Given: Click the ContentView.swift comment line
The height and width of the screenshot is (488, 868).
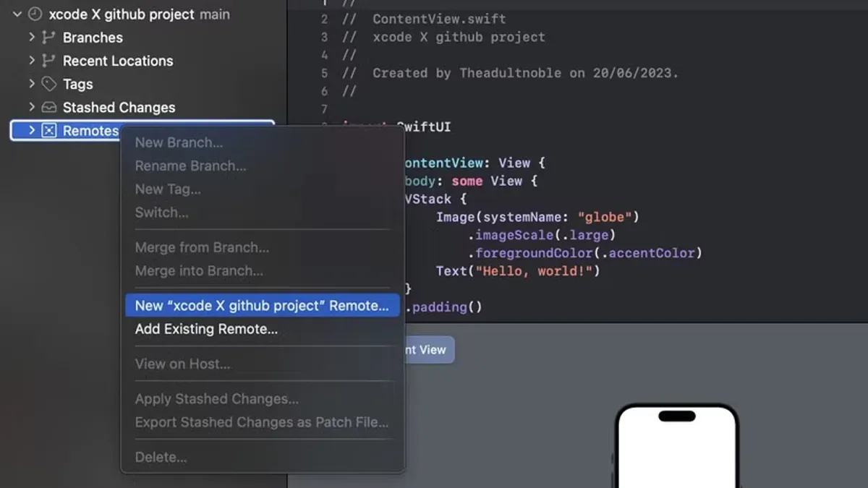Looking at the screenshot, I should [425, 19].
